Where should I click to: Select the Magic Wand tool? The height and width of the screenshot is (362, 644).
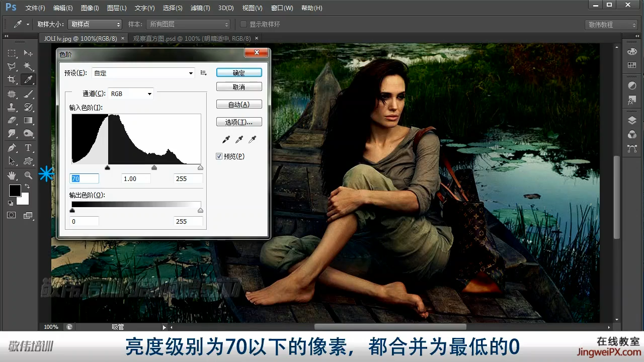tap(28, 66)
